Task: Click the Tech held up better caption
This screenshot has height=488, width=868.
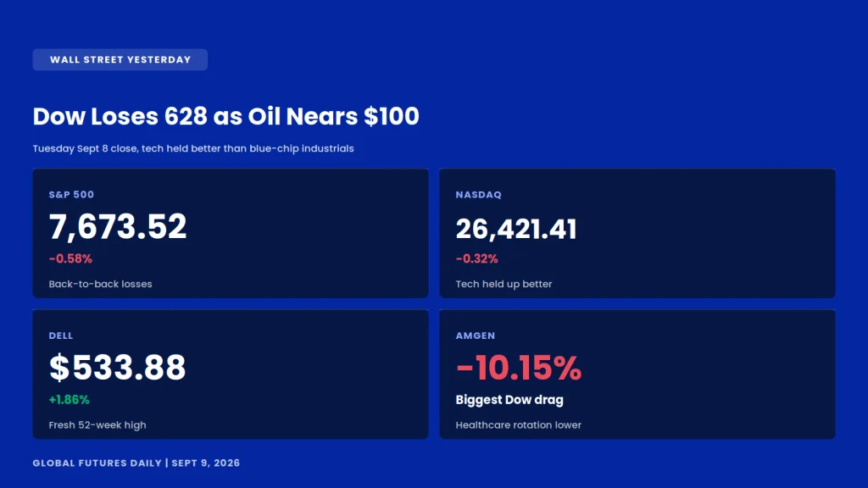Action: (x=504, y=284)
